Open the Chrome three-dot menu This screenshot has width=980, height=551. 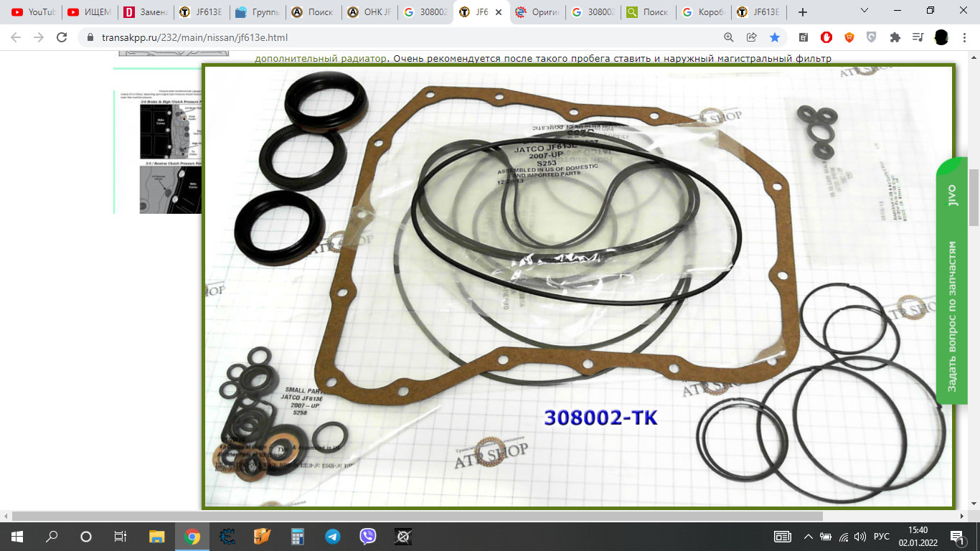tap(965, 37)
